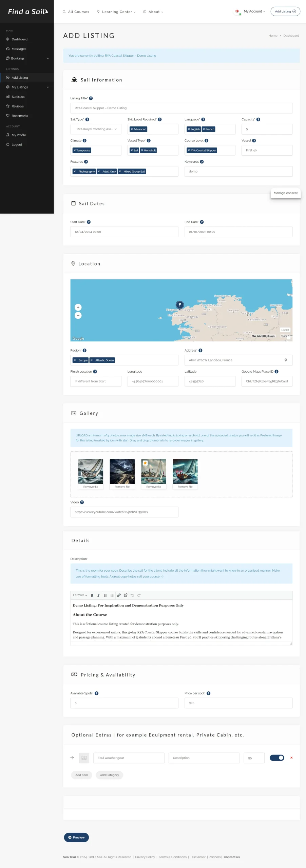Zoom out on the location map
This screenshot has height=868, width=306.
tap(78, 315)
